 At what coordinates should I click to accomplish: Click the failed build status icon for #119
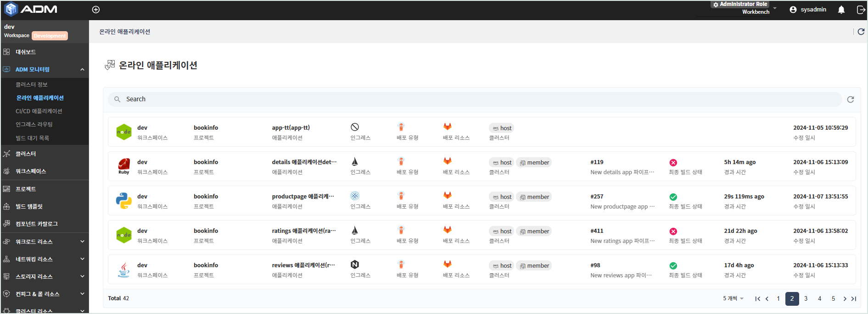673,163
